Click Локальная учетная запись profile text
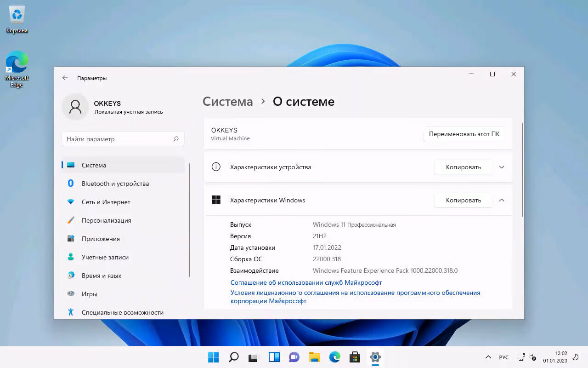The image size is (588, 368). [129, 112]
